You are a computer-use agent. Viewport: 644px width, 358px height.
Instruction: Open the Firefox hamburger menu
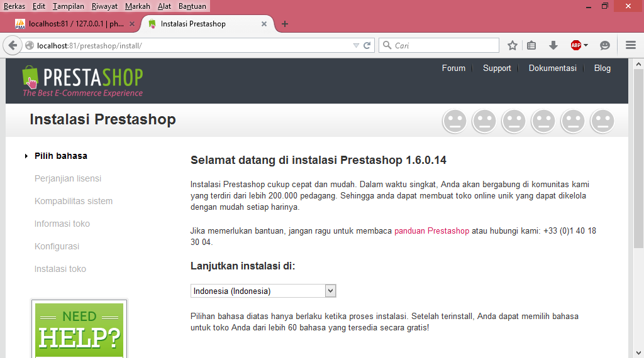pos(631,45)
